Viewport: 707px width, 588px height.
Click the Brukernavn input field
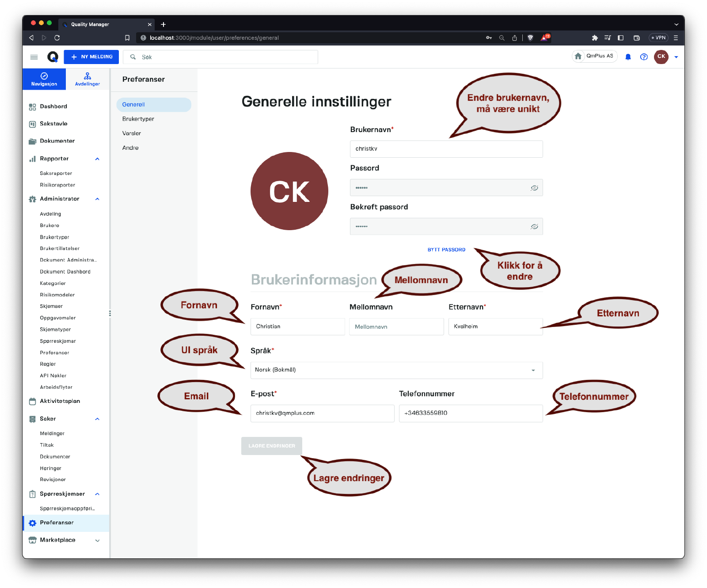coord(446,149)
